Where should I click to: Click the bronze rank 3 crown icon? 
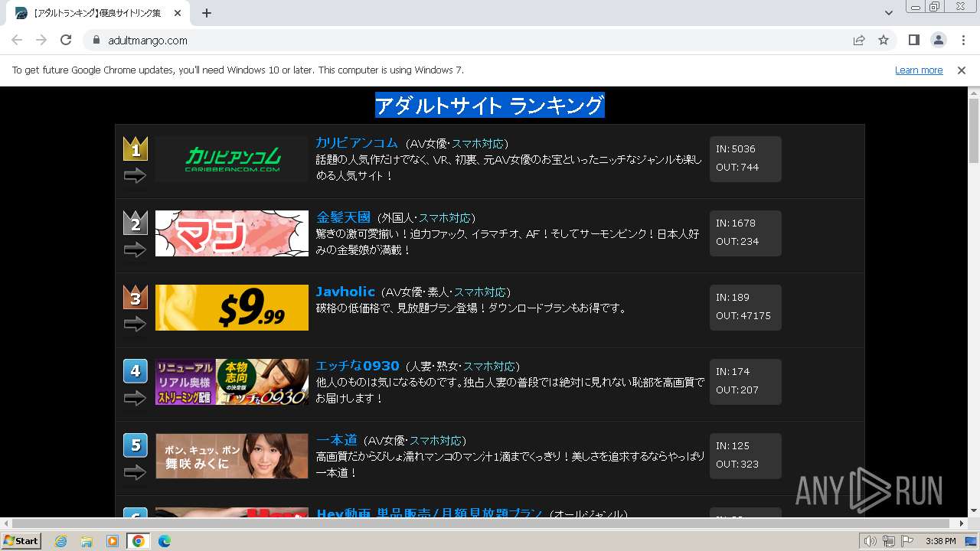136,297
